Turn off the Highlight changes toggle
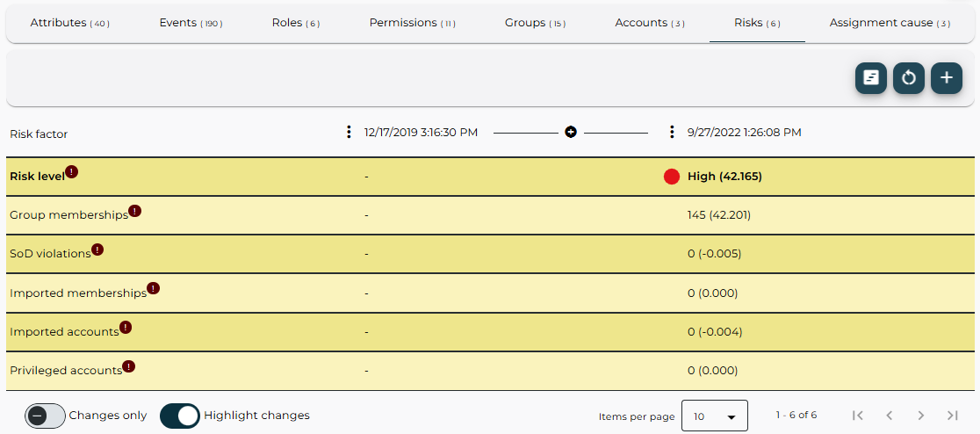 click(180, 416)
